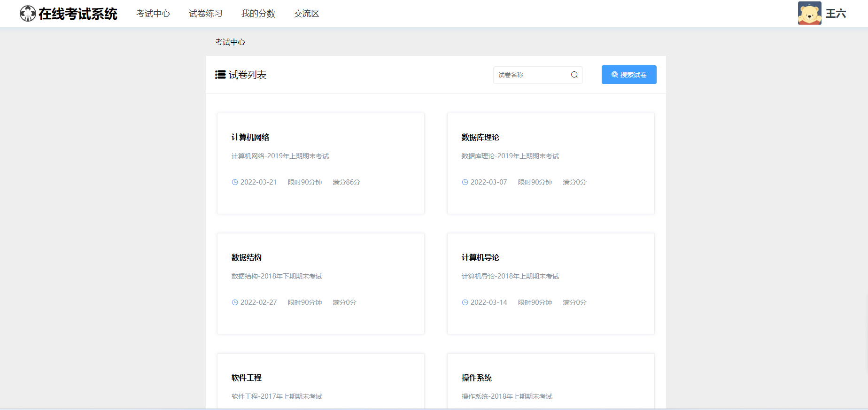Click the clock icon beside 2022-03-21
The image size is (868, 410).
coord(235,182)
